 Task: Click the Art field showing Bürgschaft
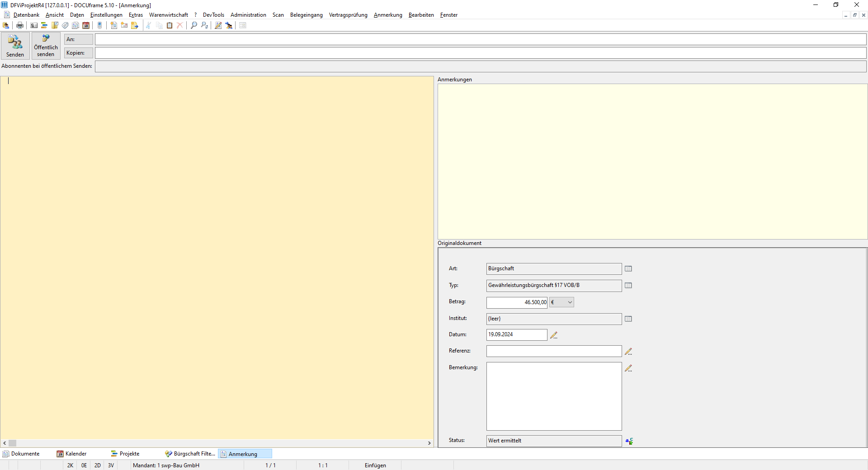click(x=554, y=269)
